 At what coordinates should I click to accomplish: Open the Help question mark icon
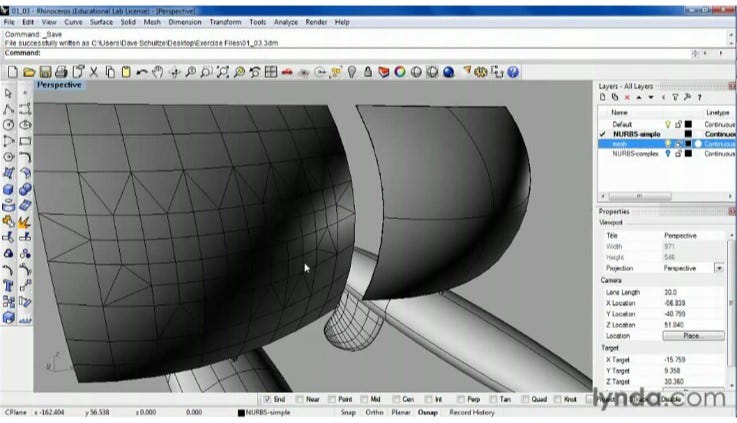514,72
